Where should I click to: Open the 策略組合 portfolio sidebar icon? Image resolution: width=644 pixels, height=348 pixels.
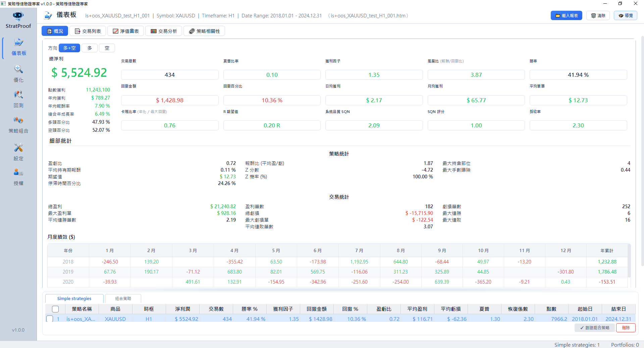click(18, 120)
